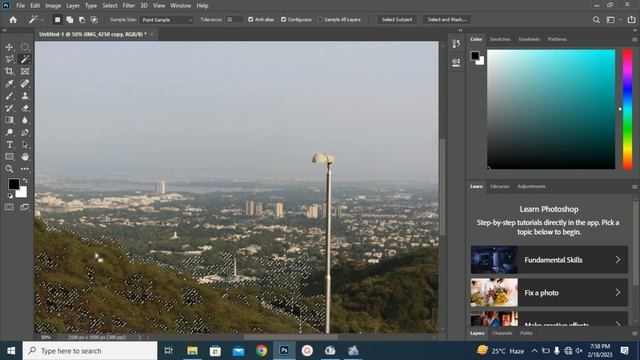Open the Edit Toolbar three-dots menu
Viewport: 640px width, 360px height.
[25, 169]
